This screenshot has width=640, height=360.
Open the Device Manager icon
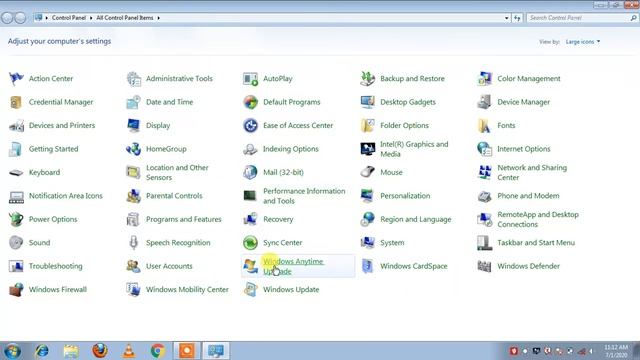484,102
